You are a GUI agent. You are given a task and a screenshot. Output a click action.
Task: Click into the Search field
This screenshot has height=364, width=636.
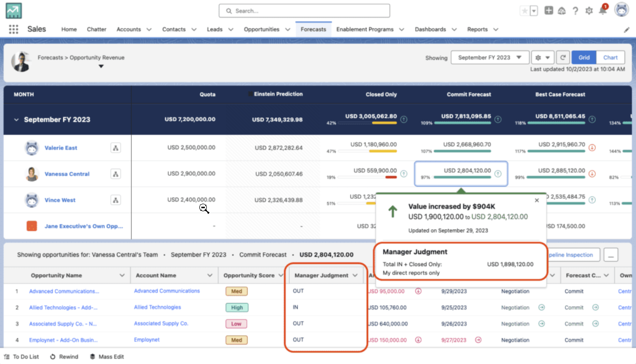[x=304, y=10]
